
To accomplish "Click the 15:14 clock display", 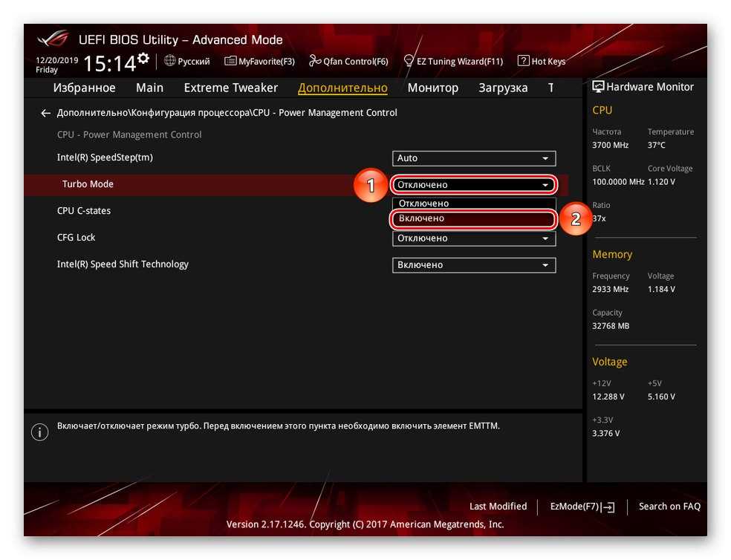I will click(x=109, y=63).
